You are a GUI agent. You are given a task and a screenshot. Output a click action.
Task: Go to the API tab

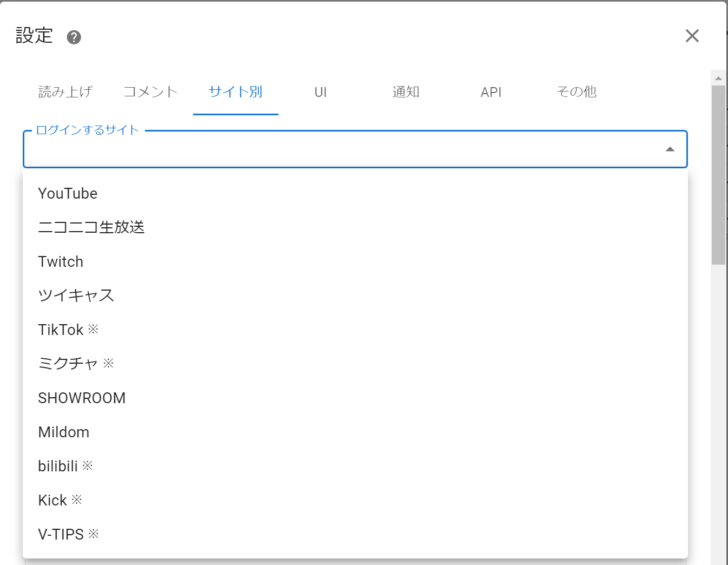pyautogui.click(x=491, y=92)
